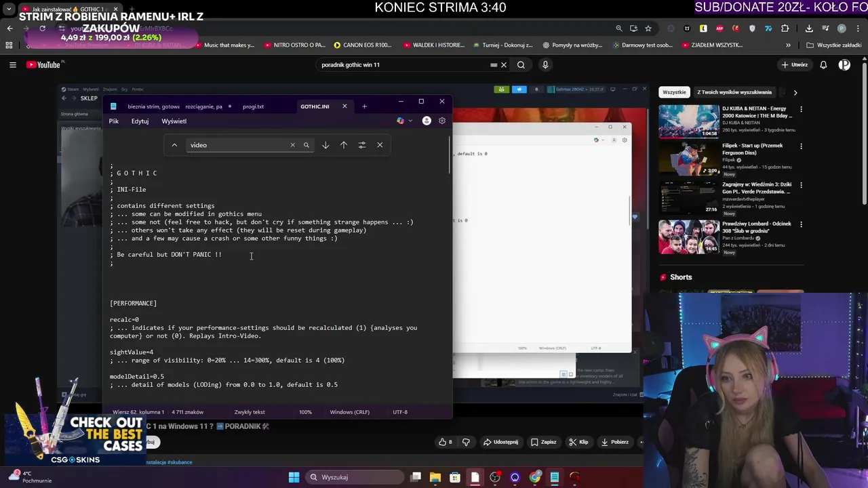Viewport: 868px width, 488px height.
Task: Open Filipek Start up video thumbnail
Action: tap(689, 159)
